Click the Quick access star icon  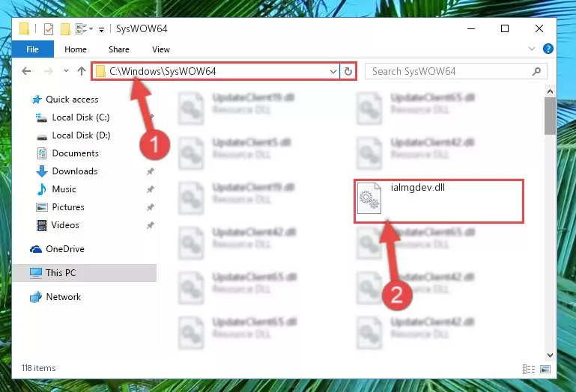click(x=37, y=99)
